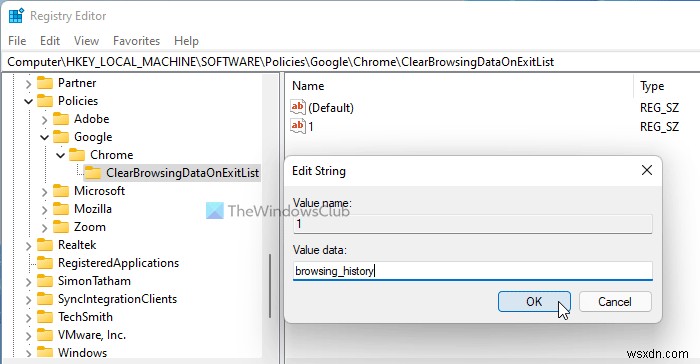The height and width of the screenshot is (364, 700).
Task: Select the Microsoft folder icon
Action: (61, 191)
